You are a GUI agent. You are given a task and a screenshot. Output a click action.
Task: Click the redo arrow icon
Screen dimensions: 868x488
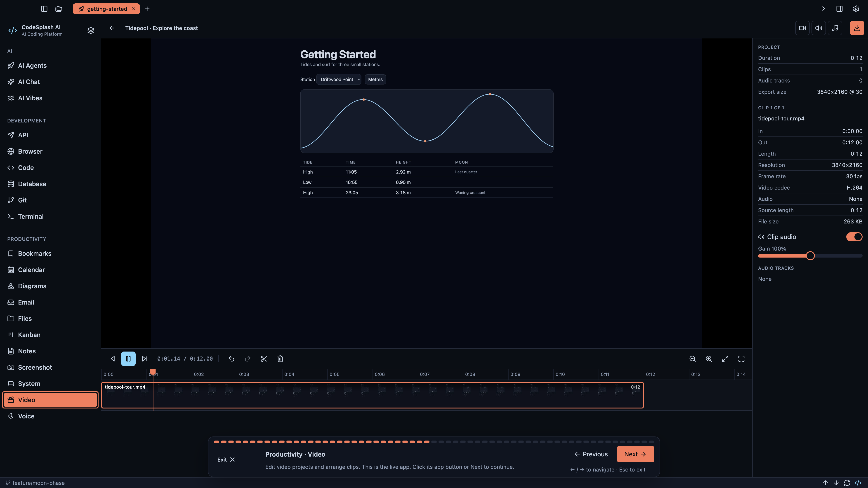coord(248,359)
